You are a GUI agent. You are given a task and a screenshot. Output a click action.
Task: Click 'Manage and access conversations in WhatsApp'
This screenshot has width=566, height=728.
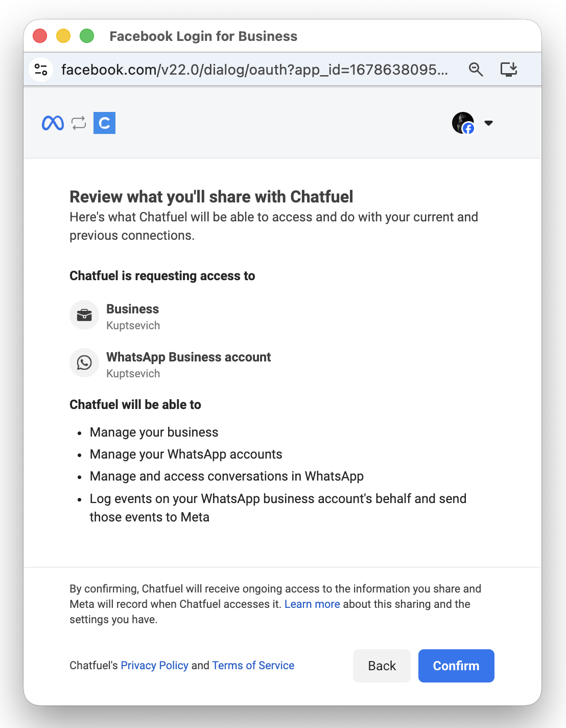coord(227,476)
